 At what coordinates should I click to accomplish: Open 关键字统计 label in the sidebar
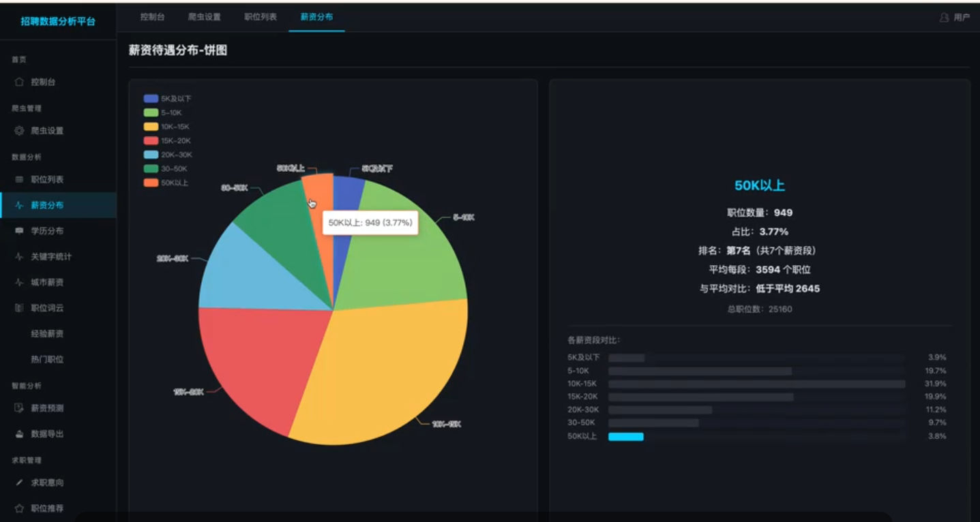pos(51,257)
